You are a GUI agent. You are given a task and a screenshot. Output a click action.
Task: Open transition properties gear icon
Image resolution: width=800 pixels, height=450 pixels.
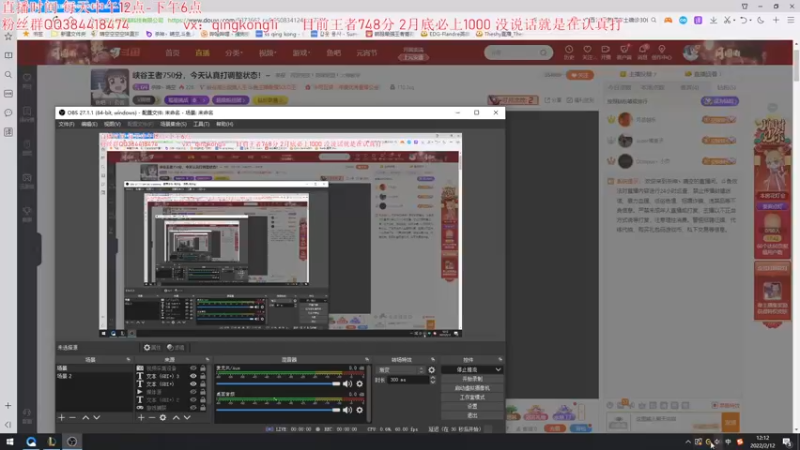(432, 370)
